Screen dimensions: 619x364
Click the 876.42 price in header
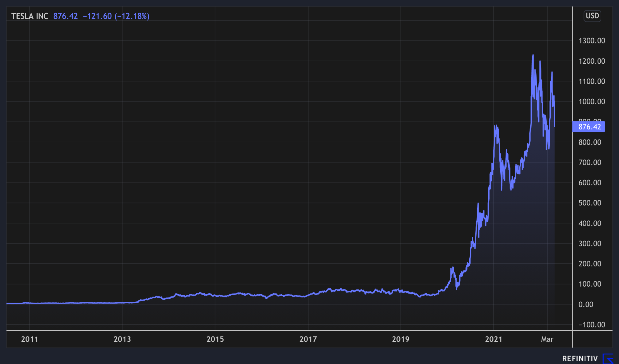(x=65, y=16)
